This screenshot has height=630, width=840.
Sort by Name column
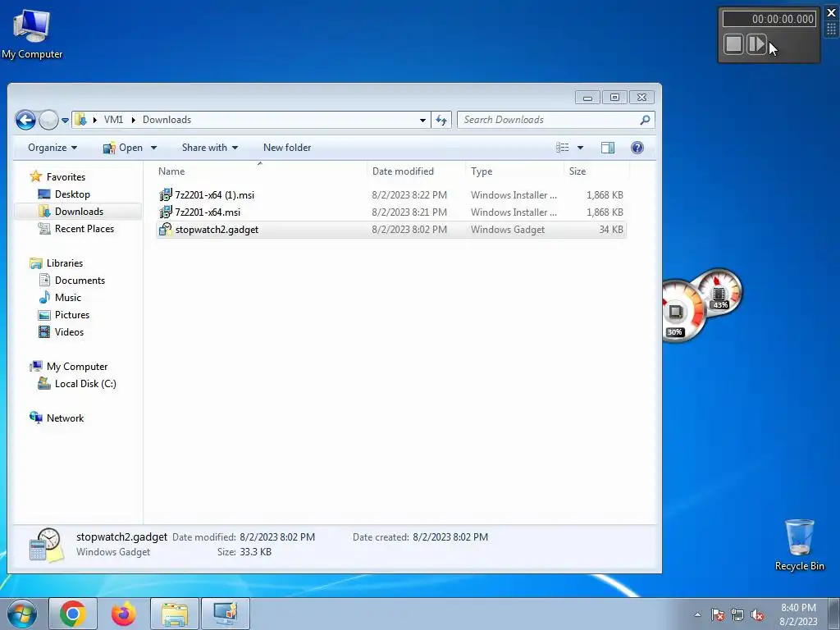pos(260,171)
